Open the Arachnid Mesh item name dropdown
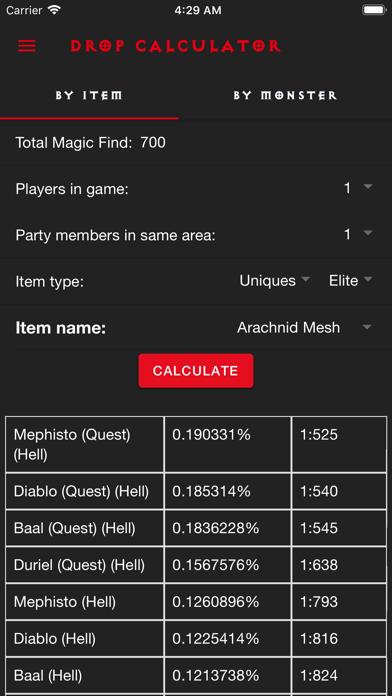The image size is (392, 696). [304, 328]
